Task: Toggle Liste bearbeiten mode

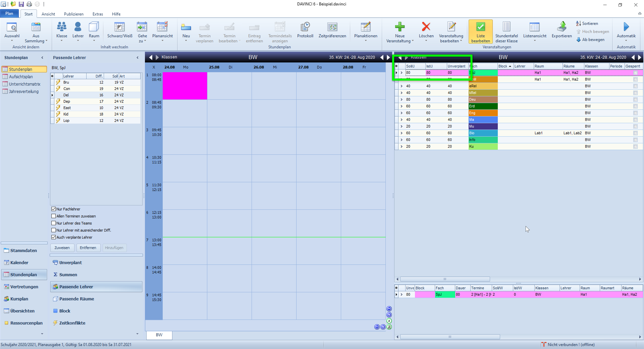Action: 481,32
